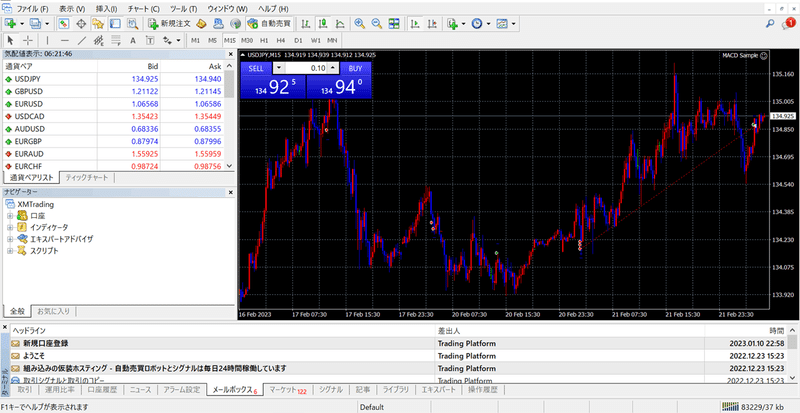Toggle chart shift
This screenshot has width=800, height=413.
(x=432, y=23)
